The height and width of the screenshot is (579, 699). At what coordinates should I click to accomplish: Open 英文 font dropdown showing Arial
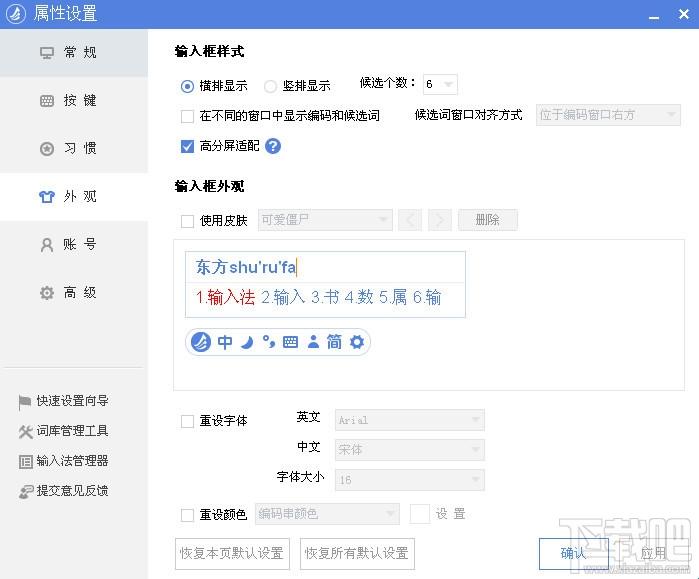tap(410, 420)
